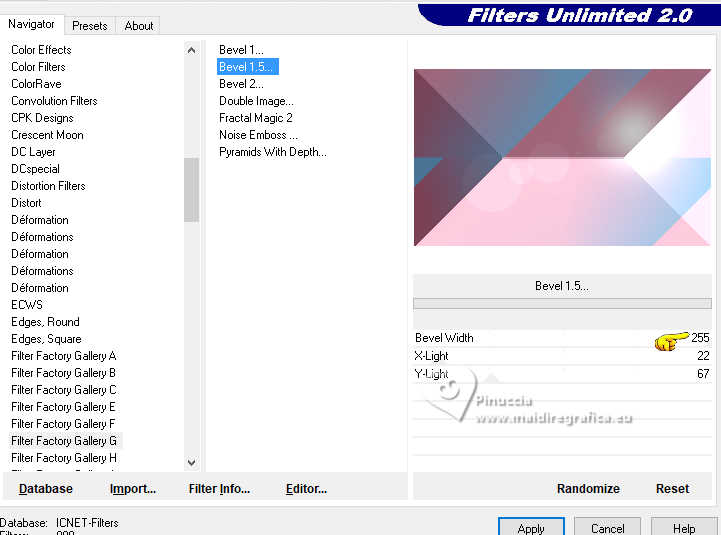Open the Presets tab

tap(90, 26)
